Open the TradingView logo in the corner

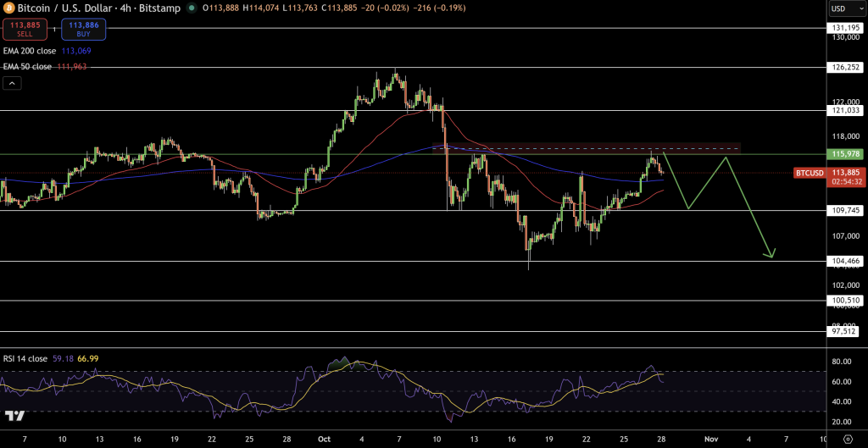[14, 416]
